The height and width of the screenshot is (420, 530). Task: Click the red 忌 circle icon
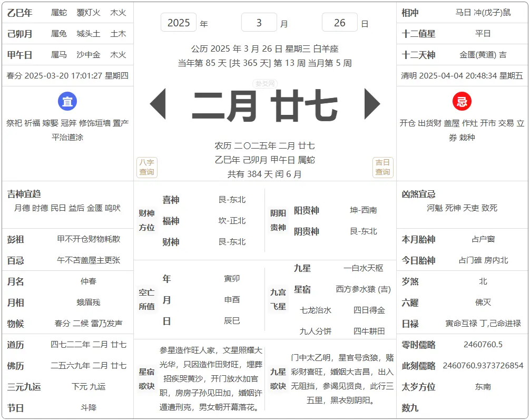pyautogui.click(x=462, y=102)
